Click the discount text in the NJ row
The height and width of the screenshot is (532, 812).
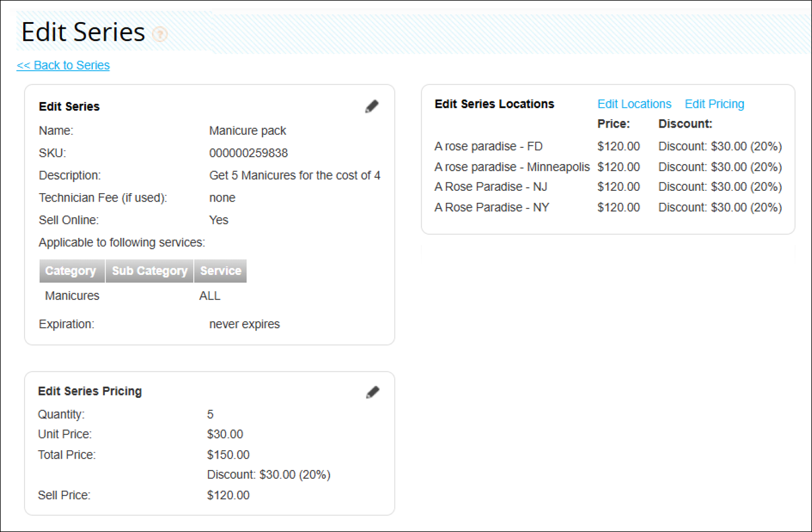click(720, 187)
